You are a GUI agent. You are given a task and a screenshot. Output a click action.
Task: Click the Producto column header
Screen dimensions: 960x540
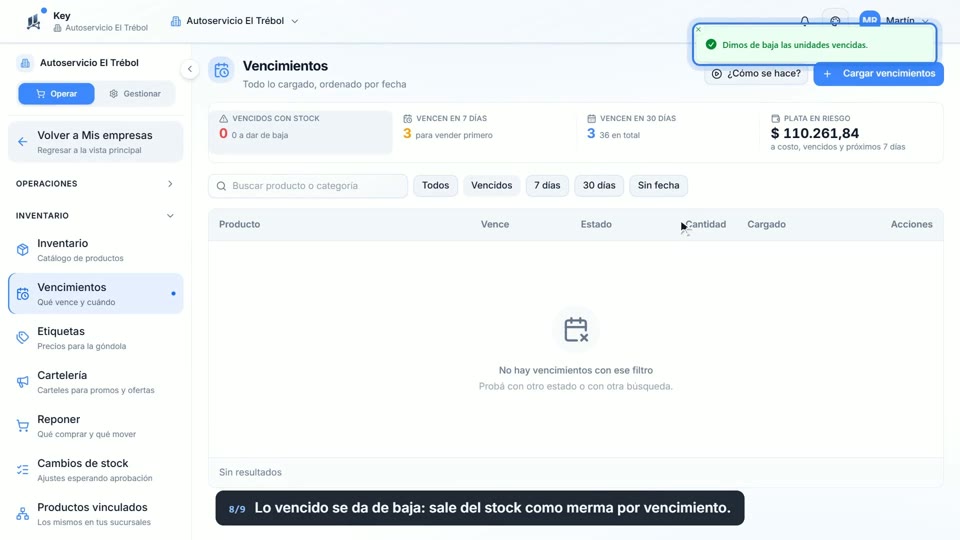pyautogui.click(x=239, y=224)
